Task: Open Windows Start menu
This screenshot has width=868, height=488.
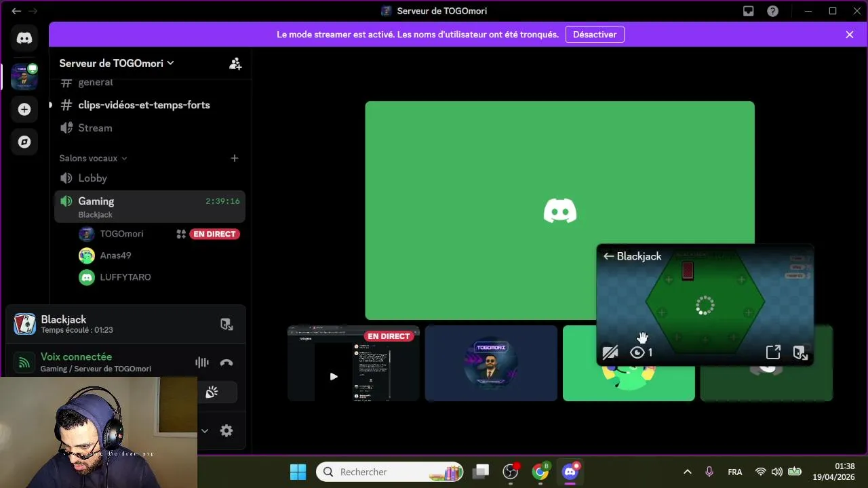Action: pyautogui.click(x=298, y=472)
